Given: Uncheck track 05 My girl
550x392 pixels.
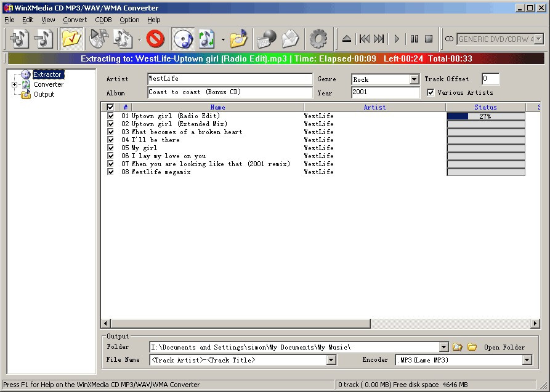Looking at the screenshot, I should click(110, 148).
